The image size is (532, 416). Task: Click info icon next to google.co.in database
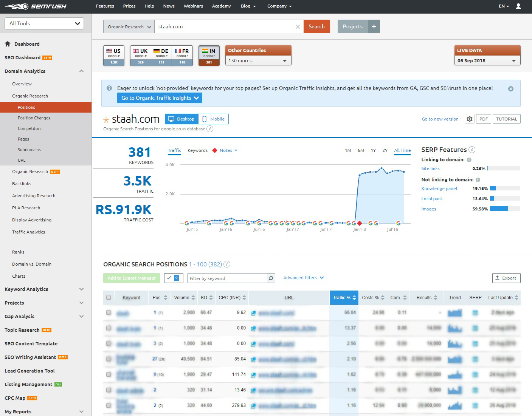pyautogui.click(x=210, y=129)
